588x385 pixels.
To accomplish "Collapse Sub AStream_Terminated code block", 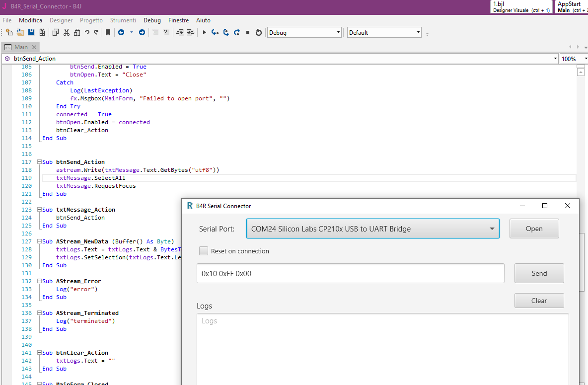I will tap(39, 313).
